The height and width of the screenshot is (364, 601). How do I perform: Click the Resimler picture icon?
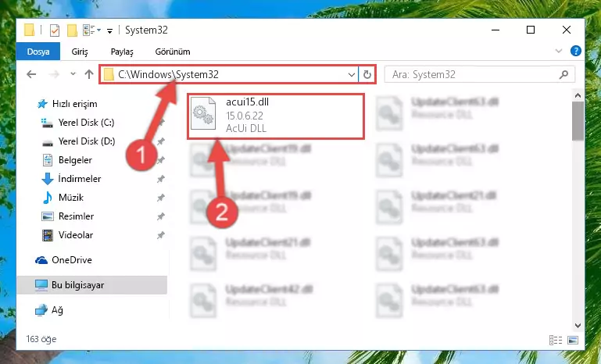[48, 216]
